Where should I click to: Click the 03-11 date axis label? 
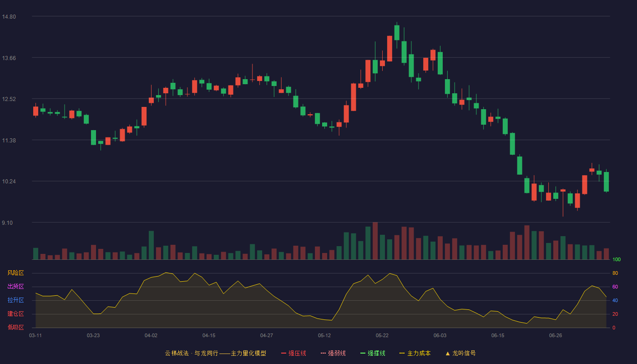click(35, 335)
